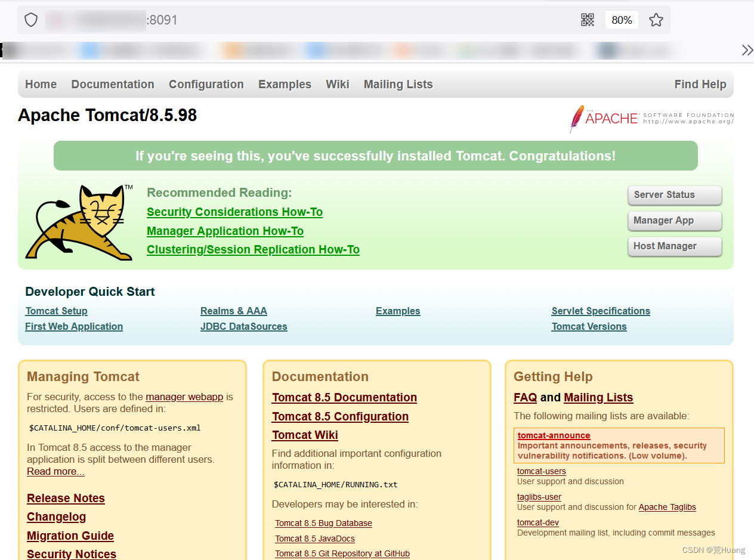Reset the 80% zoom level indicator
Viewport: 754px width, 560px height.
point(622,20)
